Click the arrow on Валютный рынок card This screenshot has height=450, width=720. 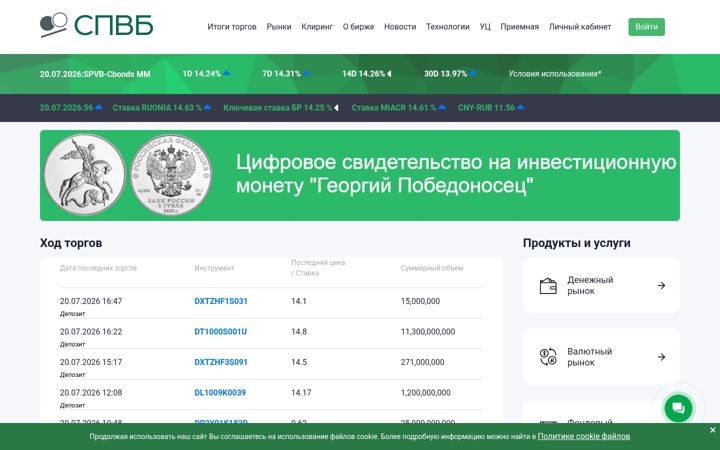tap(661, 357)
